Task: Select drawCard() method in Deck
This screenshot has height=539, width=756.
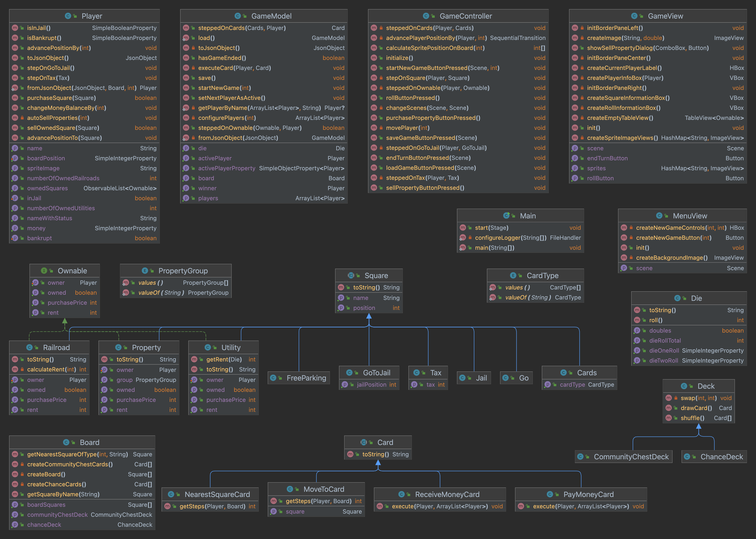Action: (x=699, y=408)
